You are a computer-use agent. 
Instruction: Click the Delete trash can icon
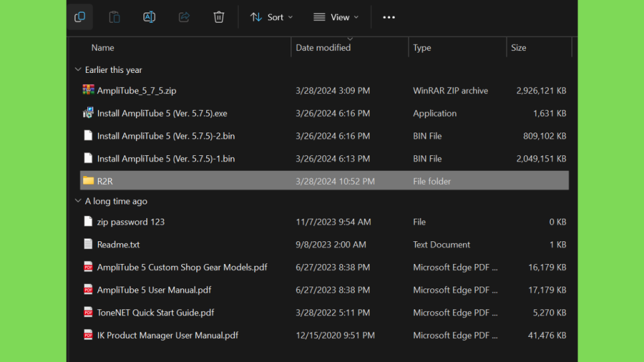[219, 17]
